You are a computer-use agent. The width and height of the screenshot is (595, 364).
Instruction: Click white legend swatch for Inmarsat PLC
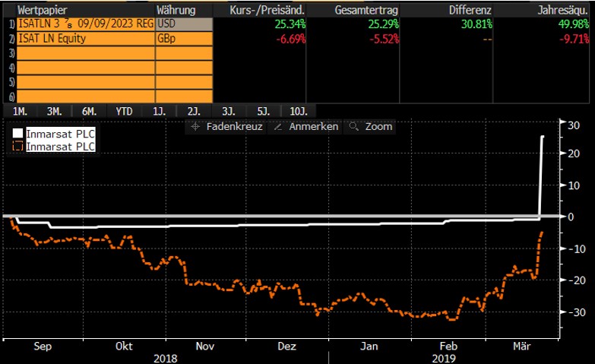[x=18, y=135]
